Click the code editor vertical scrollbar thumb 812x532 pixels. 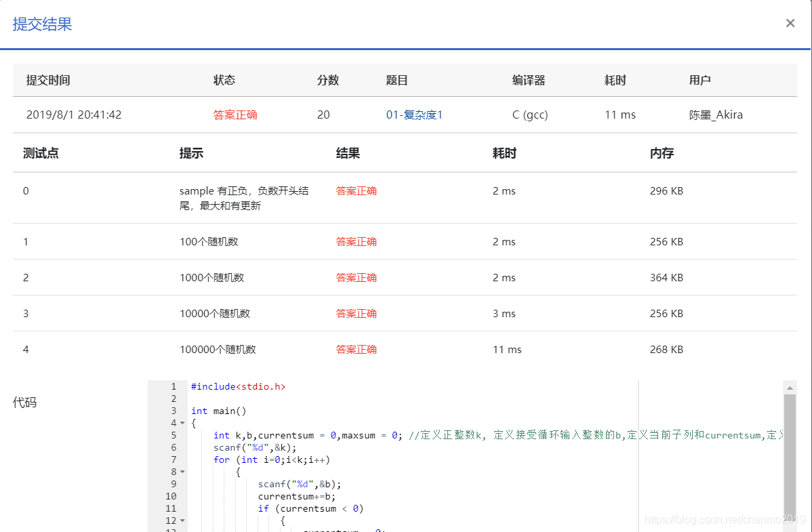[x=790, y=458]
